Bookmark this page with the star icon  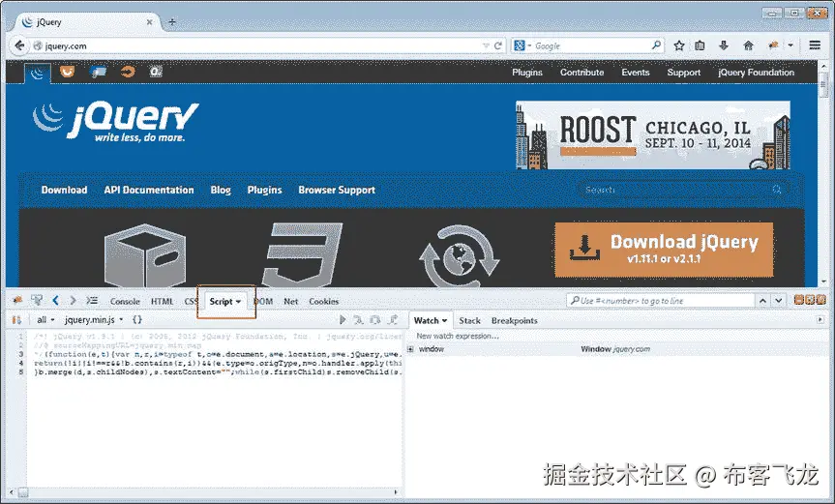(679, 45)
